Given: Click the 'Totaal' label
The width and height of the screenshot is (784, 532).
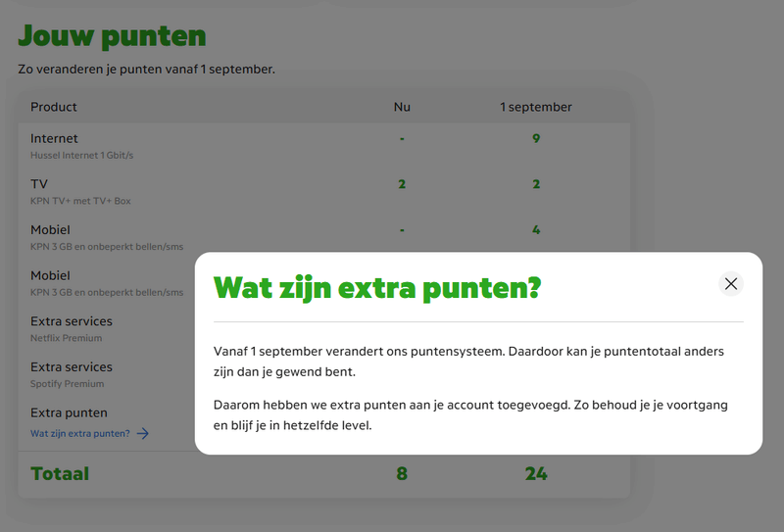Looking at the screenshot, I should pos(60,474).
